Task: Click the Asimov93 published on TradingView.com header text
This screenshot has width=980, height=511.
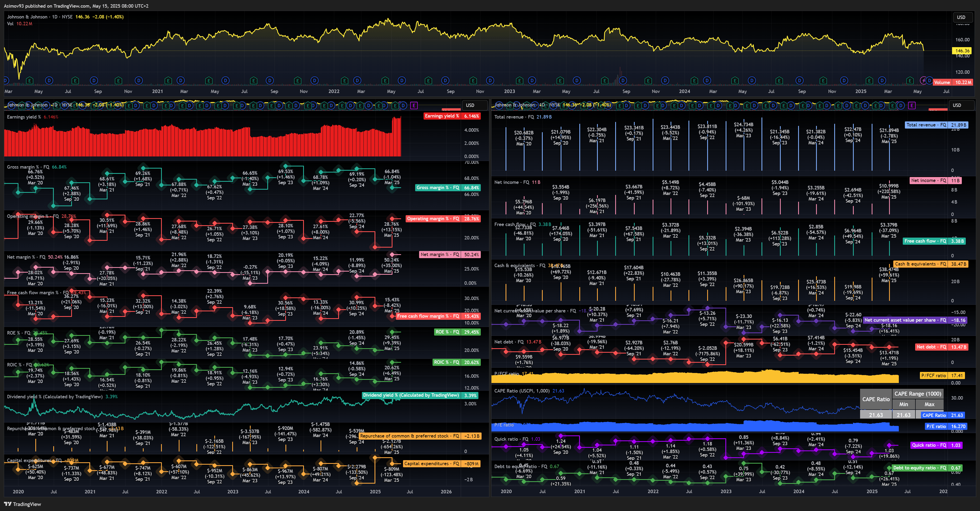Action: pos(76,6)
